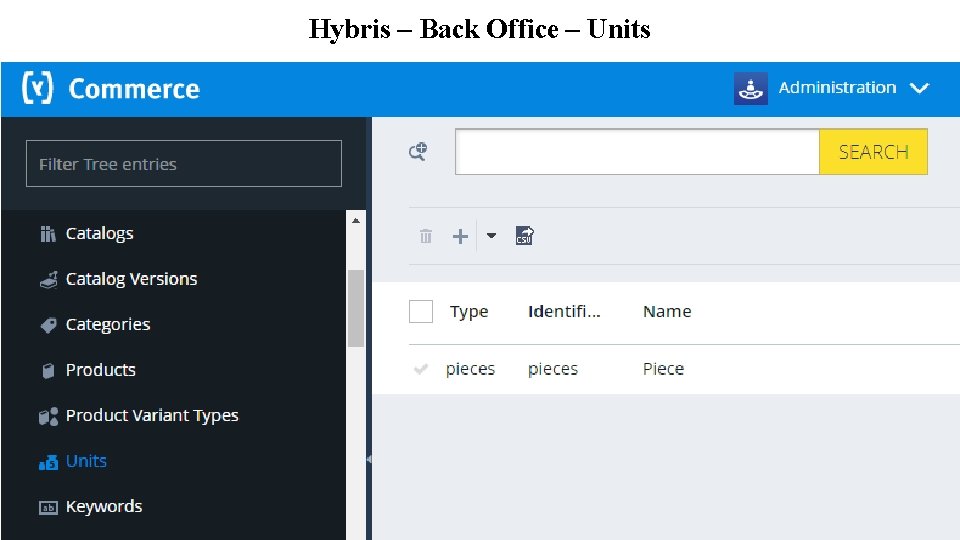The image size is (960, 540).
Task: Click the Keywords icon
Action: 48,508
